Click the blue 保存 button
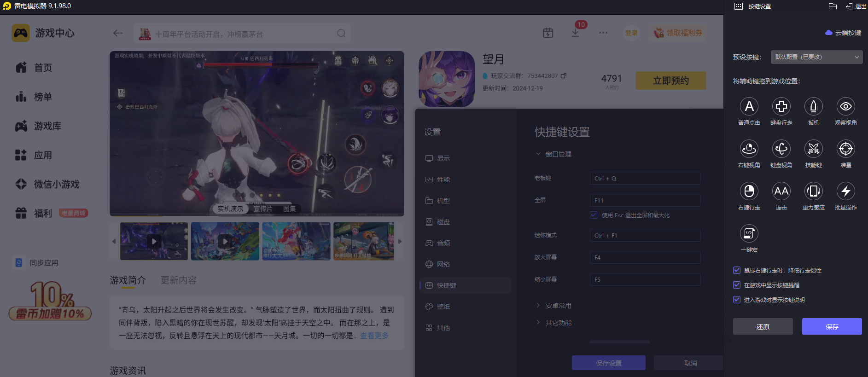The height and width of the screenshot is (377, 868). click(832, 326)
